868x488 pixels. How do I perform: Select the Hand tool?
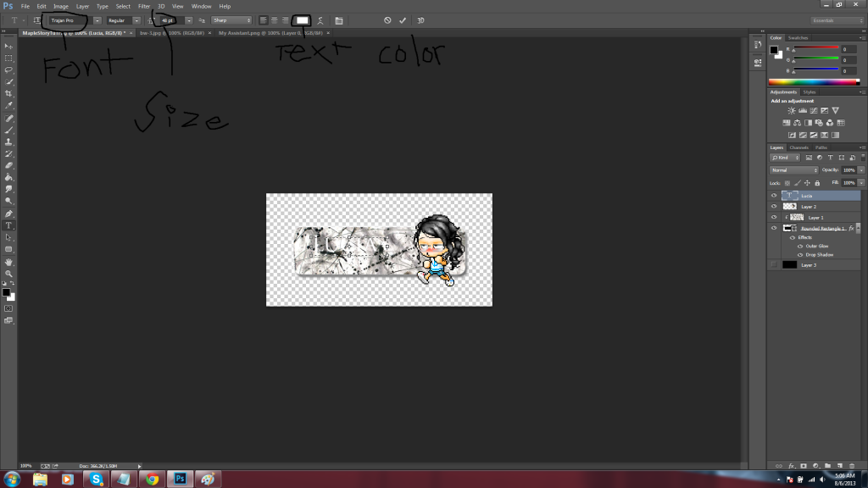pyautogui.click(x=8, y=263)
